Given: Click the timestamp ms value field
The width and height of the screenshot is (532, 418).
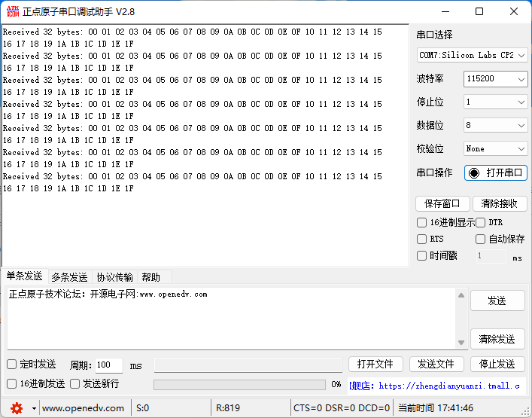Looking at the screenshot, I should pos(491,255).
